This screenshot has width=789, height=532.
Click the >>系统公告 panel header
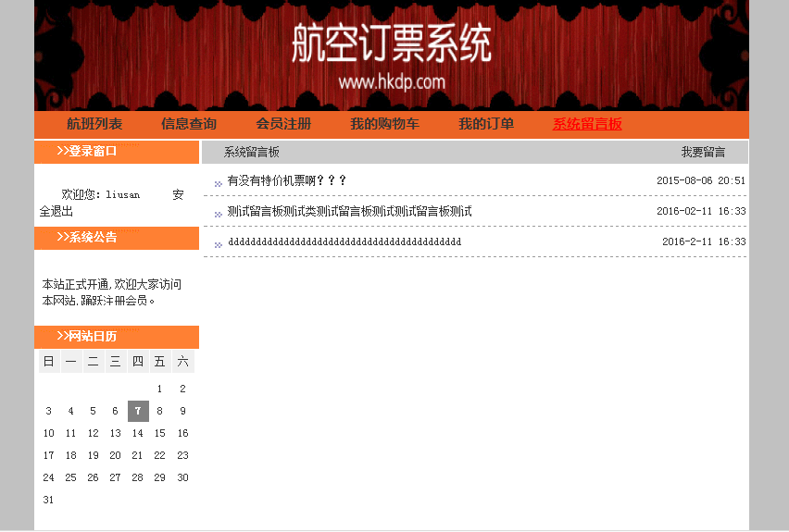point(117,238)
